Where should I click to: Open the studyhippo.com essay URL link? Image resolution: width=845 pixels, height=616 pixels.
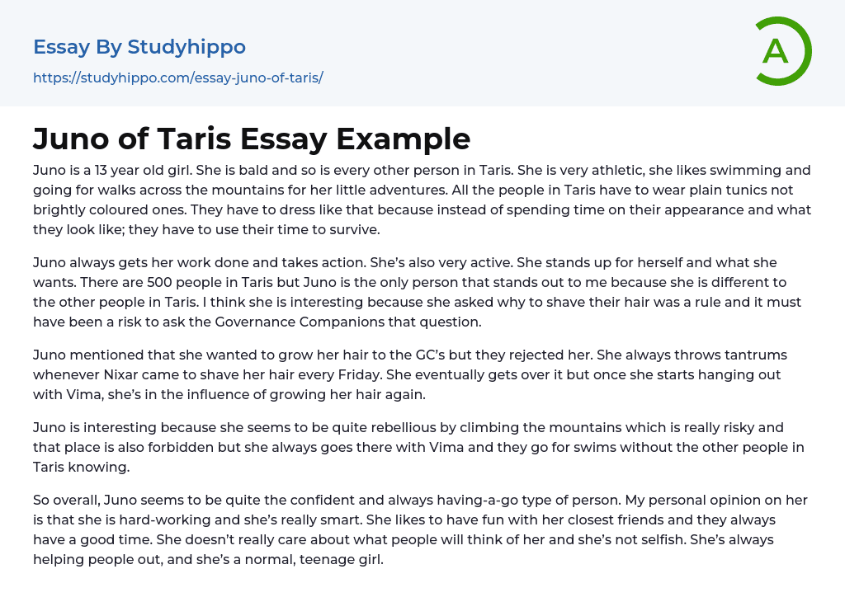pos(177,78)
